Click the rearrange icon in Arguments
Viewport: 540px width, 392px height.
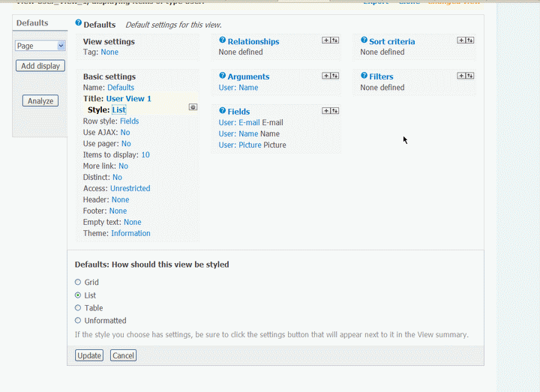(x=334, y=76)
